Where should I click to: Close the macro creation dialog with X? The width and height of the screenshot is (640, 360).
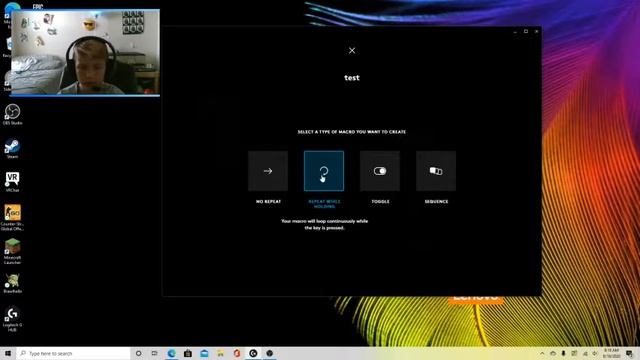[352, 51]
